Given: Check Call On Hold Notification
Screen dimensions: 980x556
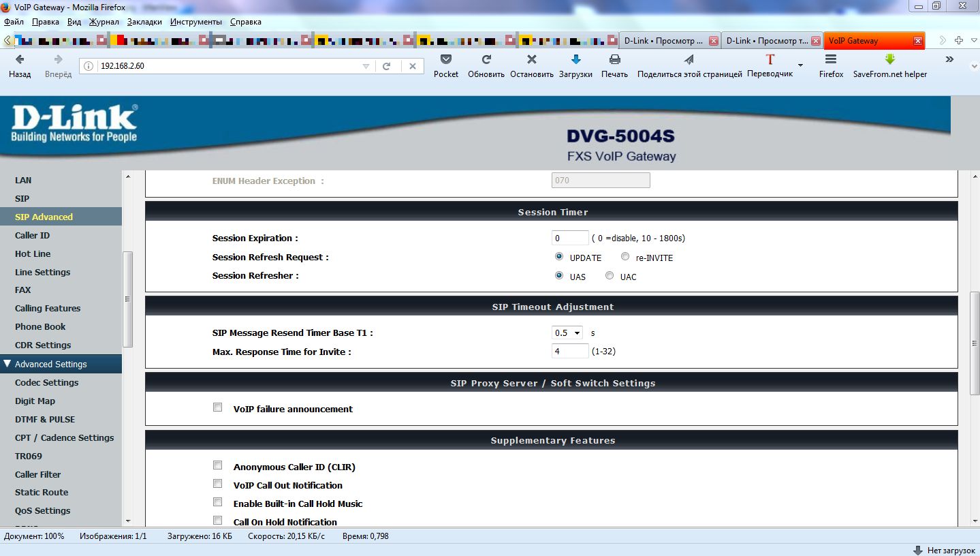Looking at the screenshot, I should click(x=218, y=521).
